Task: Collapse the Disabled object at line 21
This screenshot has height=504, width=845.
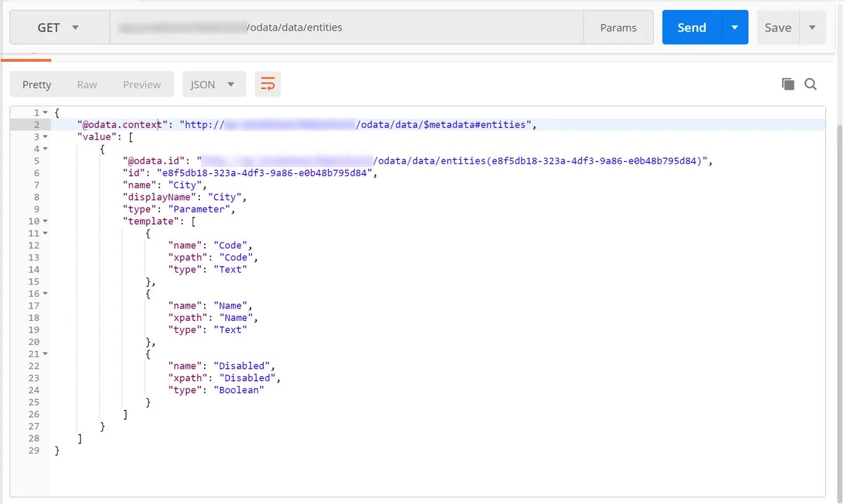Action: pos(45,354)
